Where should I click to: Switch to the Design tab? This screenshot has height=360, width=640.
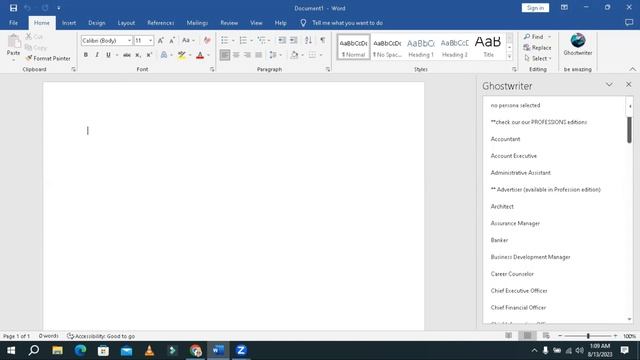[97, 23]
